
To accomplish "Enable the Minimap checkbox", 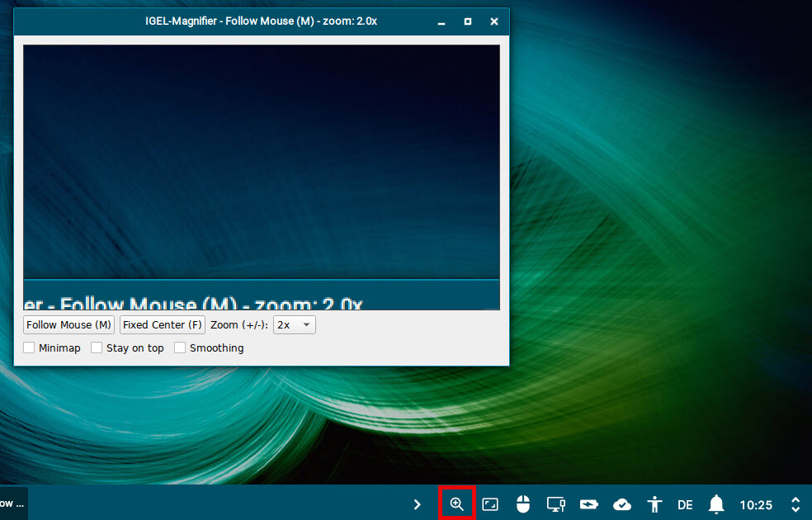I will [x=30, y=348].
